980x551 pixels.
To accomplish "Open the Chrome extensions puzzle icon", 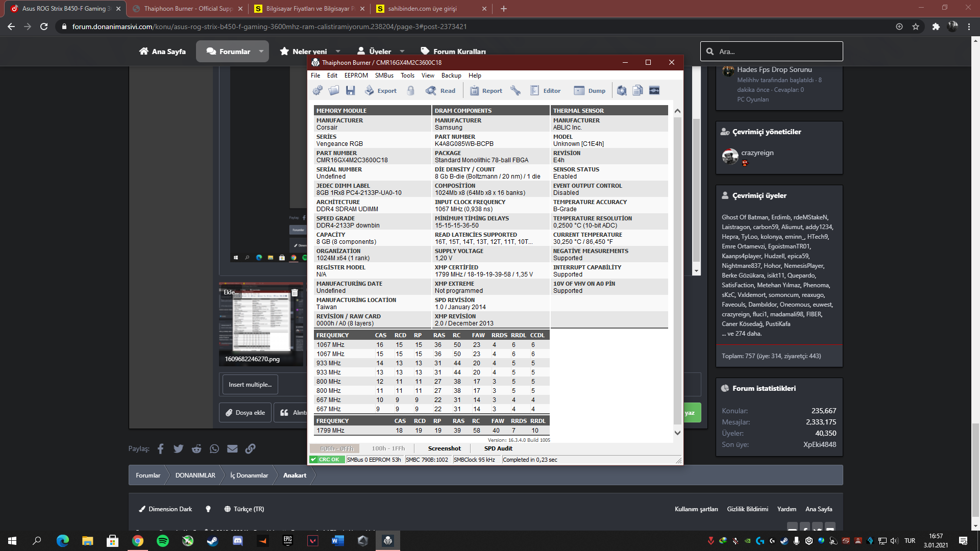I will coord(936,27).
